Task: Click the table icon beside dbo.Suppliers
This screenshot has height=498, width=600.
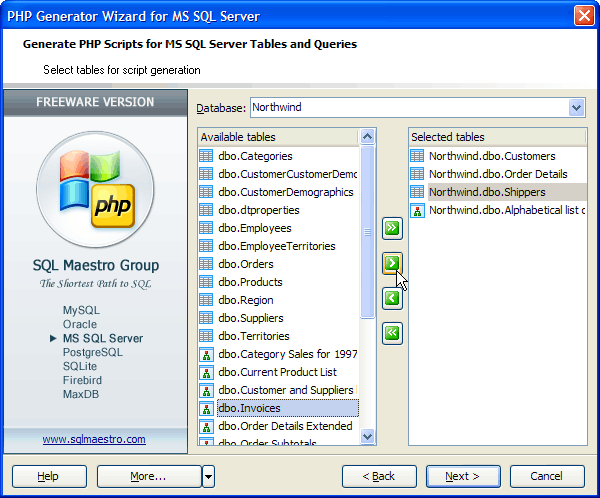Action: click(206, 318)
